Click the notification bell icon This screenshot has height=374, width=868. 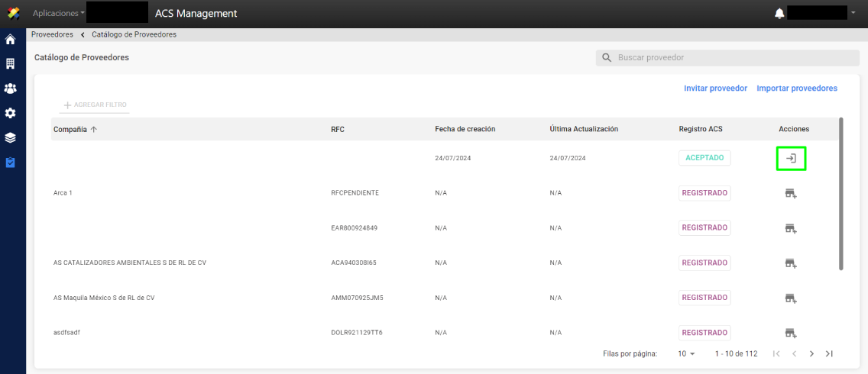pyautogui.click(x=779, y=13)
